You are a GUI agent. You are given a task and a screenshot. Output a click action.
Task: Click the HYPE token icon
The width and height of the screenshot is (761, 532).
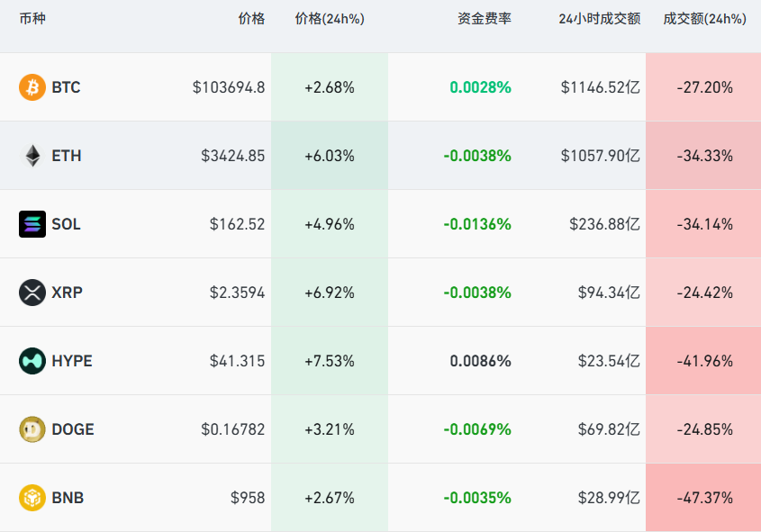coord(32,361)
